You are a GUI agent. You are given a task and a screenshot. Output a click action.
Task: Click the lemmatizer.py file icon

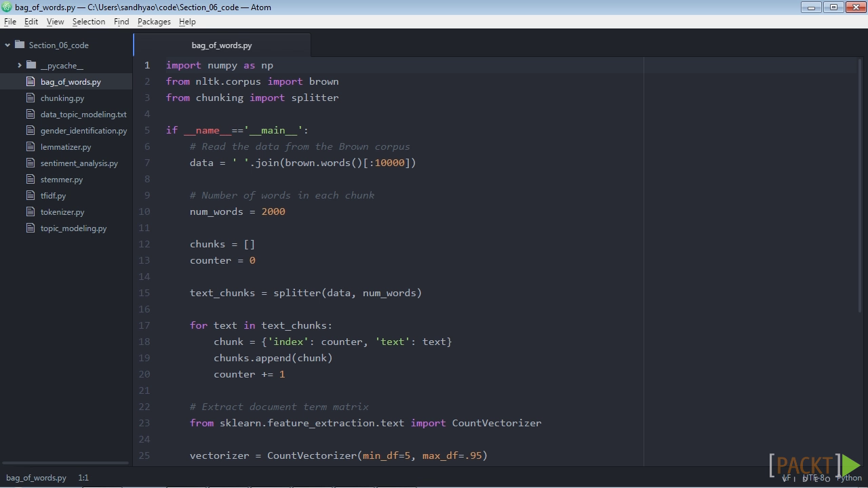tap(31, 146)
